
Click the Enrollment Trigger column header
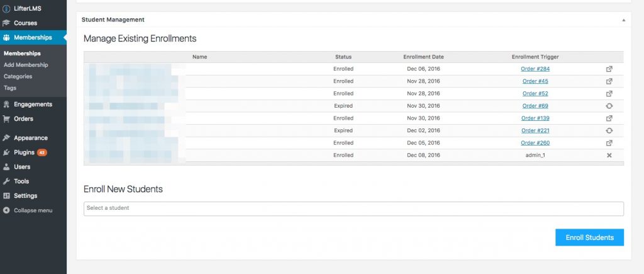point(535,57)
